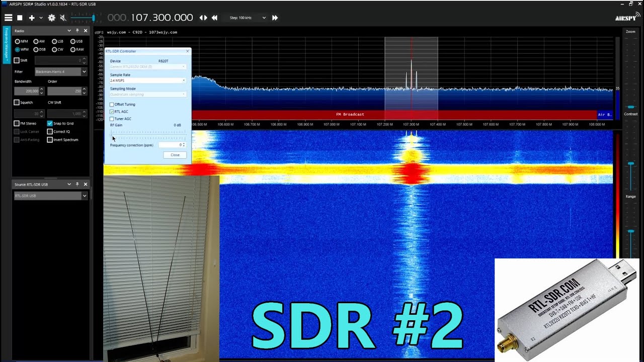Viewport: 644px width, 362px height.
Task: Click the Close button in RTL-SDR Controller
Action: tap(175, 155)
